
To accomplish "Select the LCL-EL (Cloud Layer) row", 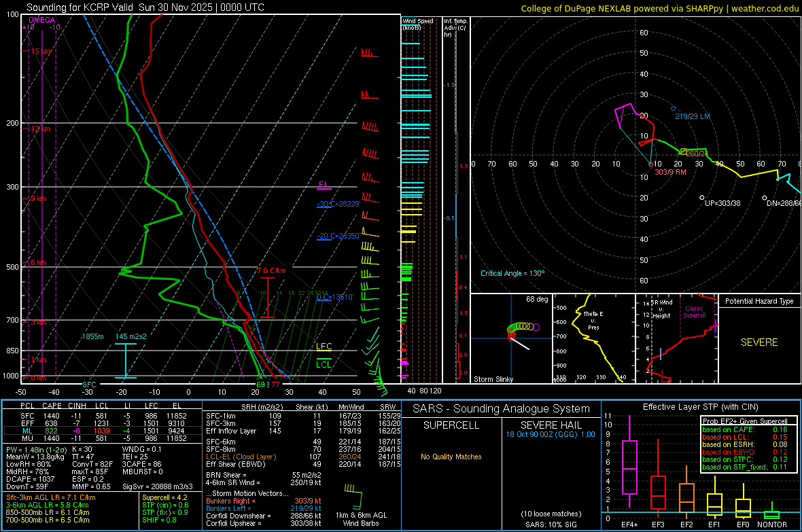I will [303, 457].
